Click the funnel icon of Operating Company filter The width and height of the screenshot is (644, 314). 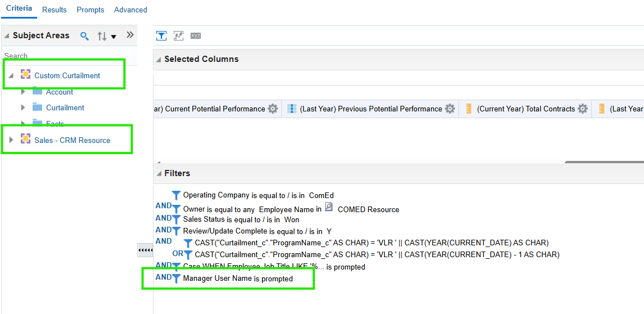coord(176,195)
